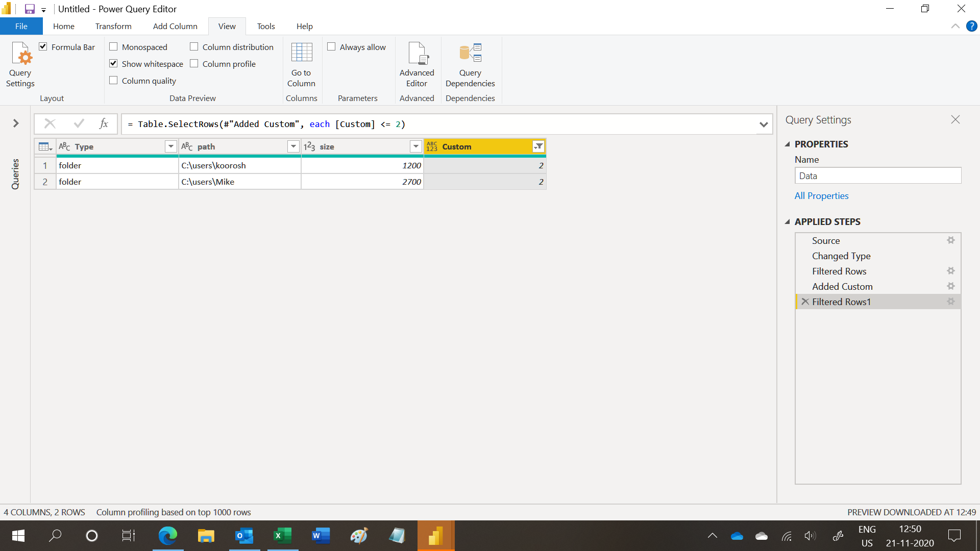Open File Explorer from the taskbar
Screen dimensions: 980x551
[206, 536]
